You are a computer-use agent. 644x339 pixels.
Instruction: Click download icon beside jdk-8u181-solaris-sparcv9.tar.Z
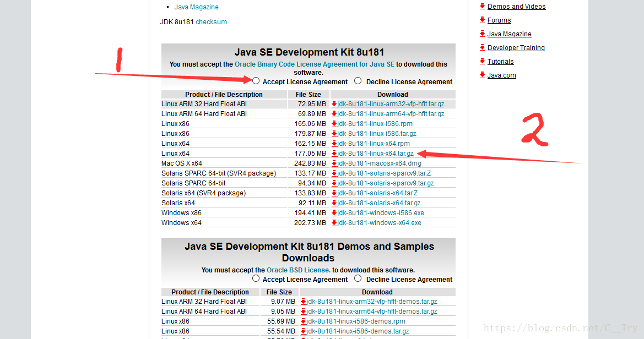(334, 173)
